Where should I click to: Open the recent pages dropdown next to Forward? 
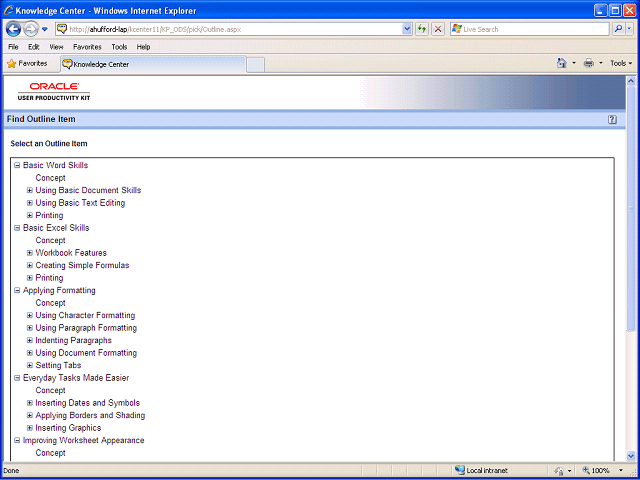45,29
